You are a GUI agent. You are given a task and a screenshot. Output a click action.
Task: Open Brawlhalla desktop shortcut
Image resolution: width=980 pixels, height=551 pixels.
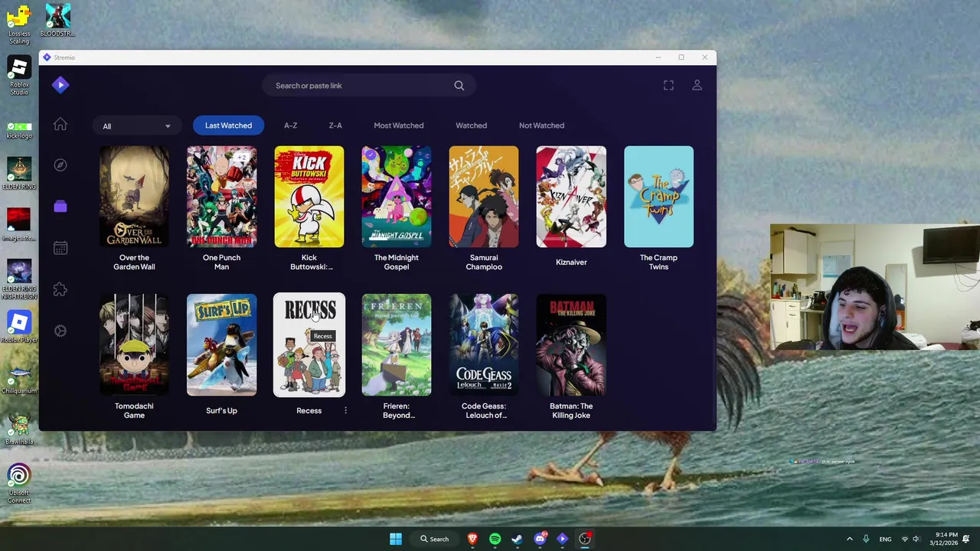tap(19, 429)
